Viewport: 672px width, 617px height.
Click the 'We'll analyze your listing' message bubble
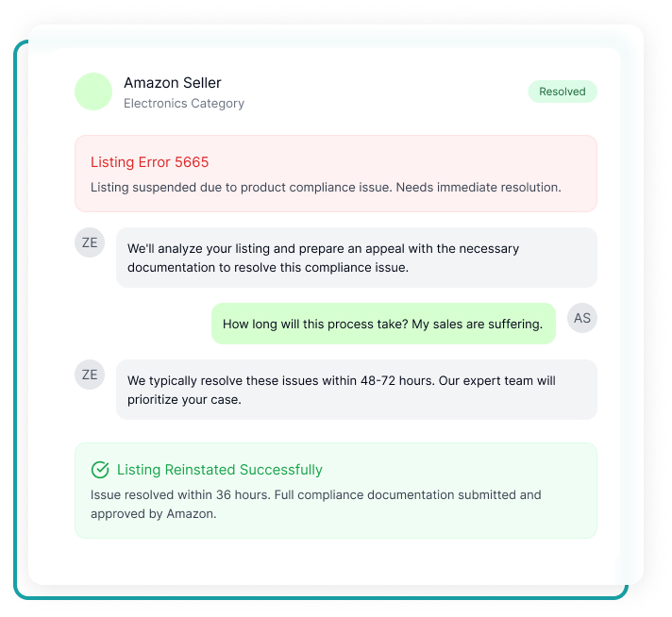357,258
